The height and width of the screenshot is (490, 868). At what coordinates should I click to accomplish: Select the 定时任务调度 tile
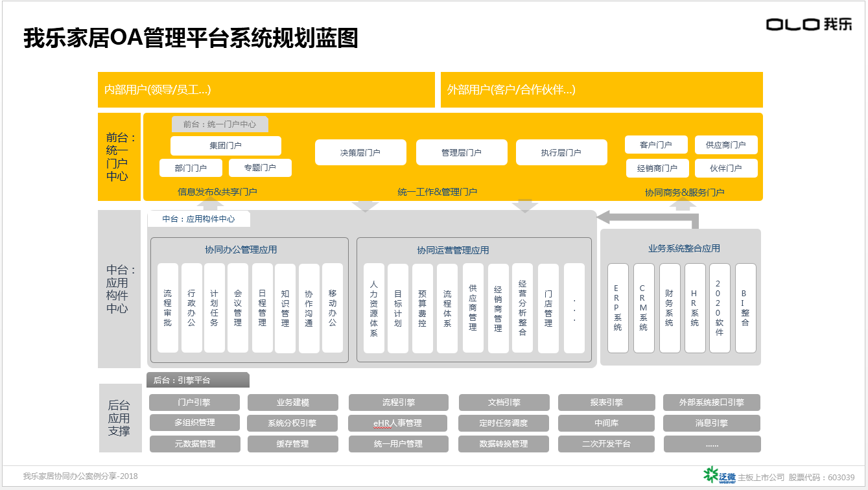pos(504,423)
